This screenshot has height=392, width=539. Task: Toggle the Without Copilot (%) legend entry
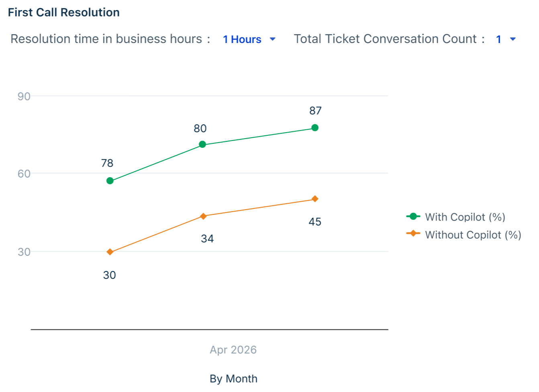pos(464,235)
